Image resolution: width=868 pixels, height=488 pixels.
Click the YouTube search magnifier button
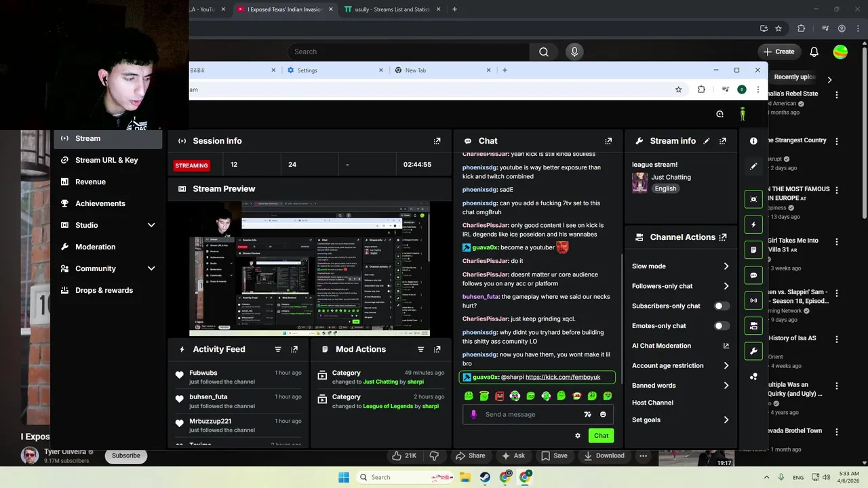point(544,52)
